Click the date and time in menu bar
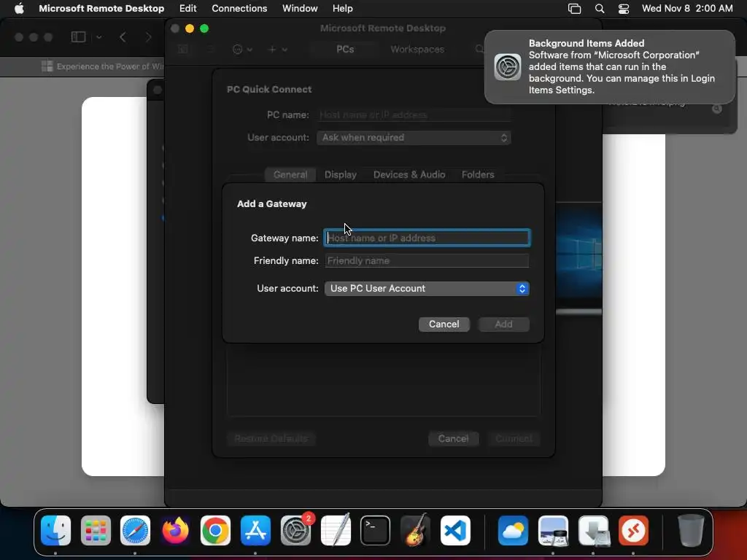Screen dimensions: 747x560 [x=687, y=9]
